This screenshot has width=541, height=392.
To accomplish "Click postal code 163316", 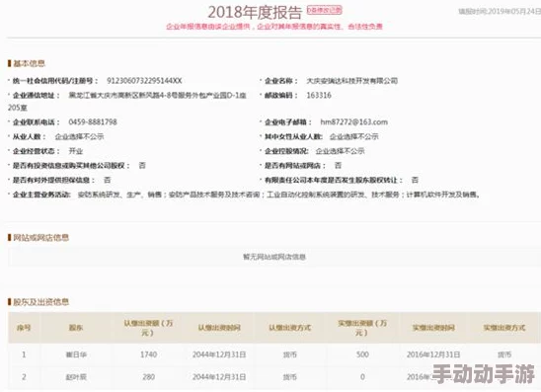I will point(319,95).
